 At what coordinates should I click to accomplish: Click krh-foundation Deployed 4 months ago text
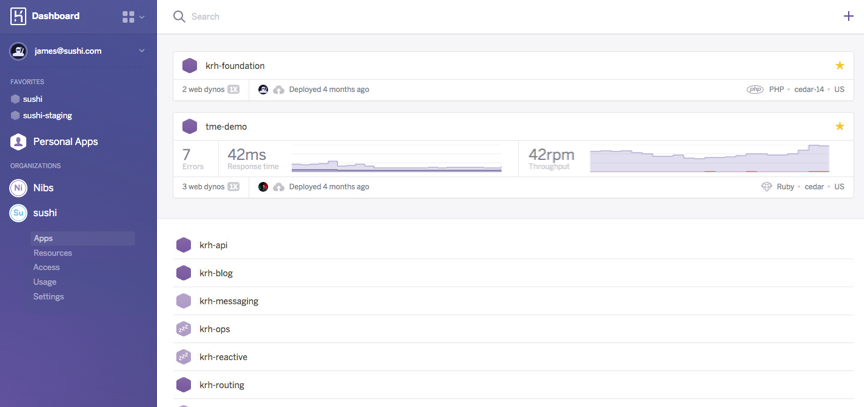coord(329,89)
